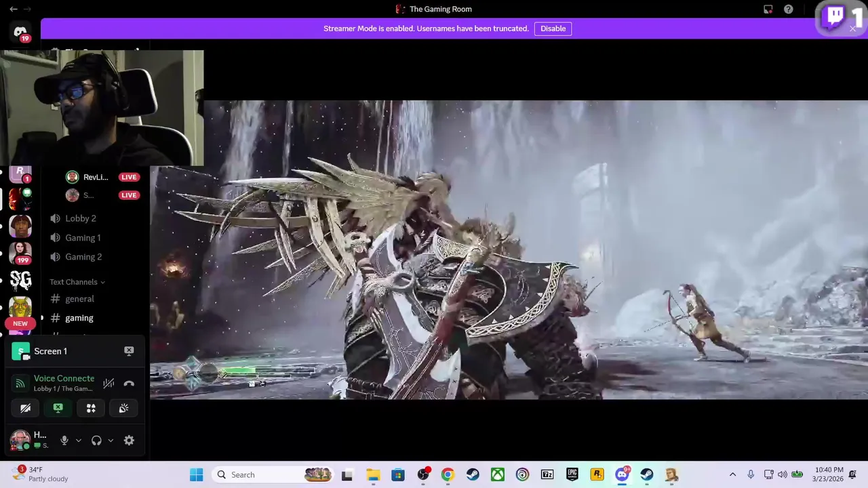Open Windows Start menu
The height and width of the screenshot is (488, 868).
196,474
